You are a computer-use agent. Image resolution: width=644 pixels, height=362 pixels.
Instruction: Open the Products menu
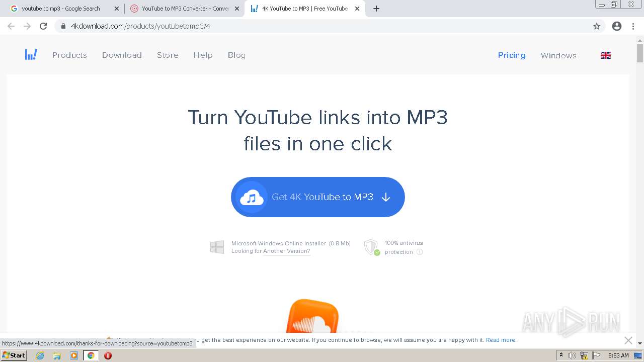pyautogui.click(x=69, y=55)
